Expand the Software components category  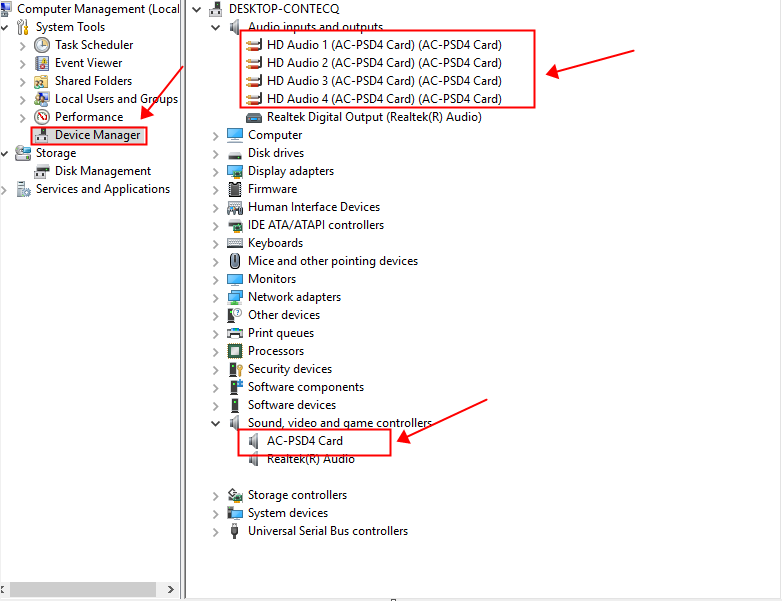[x=215, y=388]
